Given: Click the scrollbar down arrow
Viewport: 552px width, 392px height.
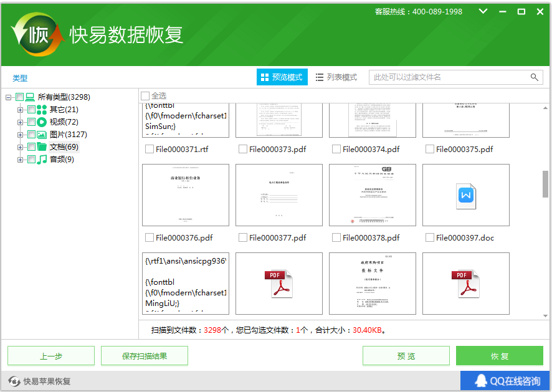Looking at the screenshot, I should tap(545, 316).
